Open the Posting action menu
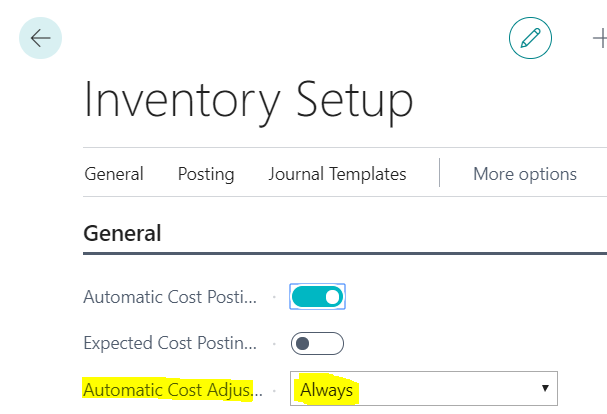 coord(206,174)
